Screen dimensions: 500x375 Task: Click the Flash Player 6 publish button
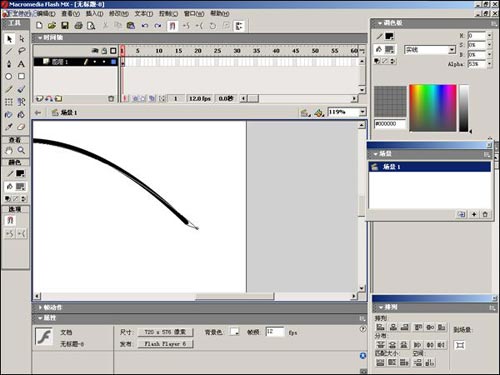(x=165, y=344)
